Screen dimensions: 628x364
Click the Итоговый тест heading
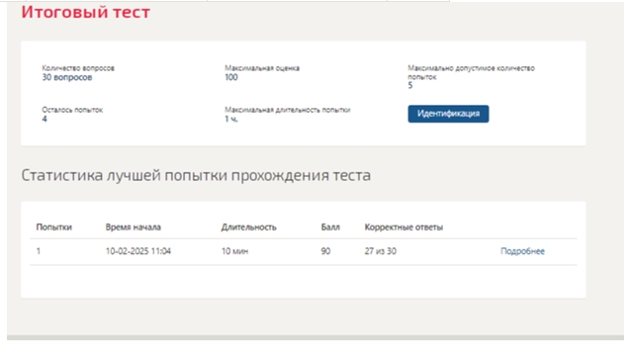[x=86, y=12]
